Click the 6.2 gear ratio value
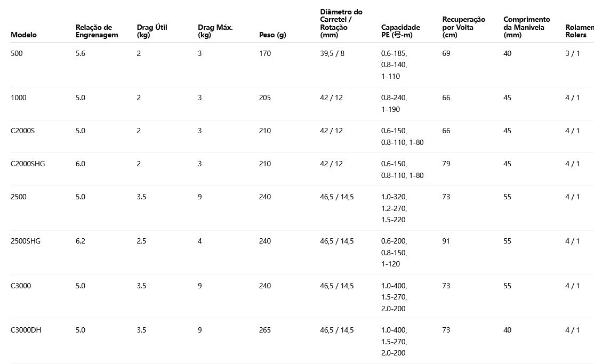Screen dimensions: 594x364 pyautogui.click(x=81, y=241)
